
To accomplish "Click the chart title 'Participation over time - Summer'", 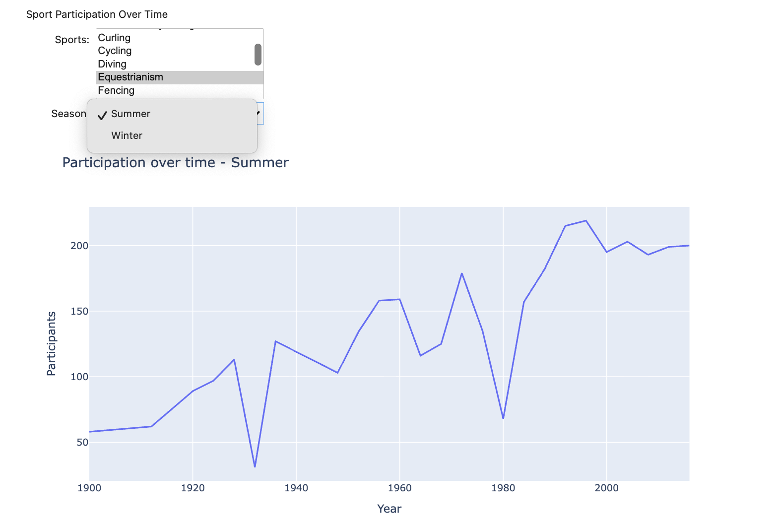I will (x=175, y=162).
